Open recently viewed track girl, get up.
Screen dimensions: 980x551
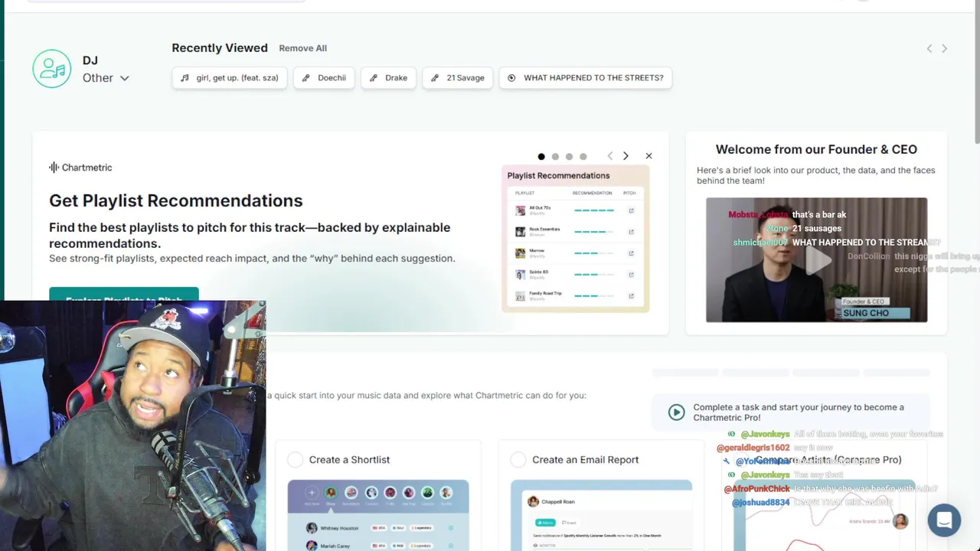(x=230, y=78)
